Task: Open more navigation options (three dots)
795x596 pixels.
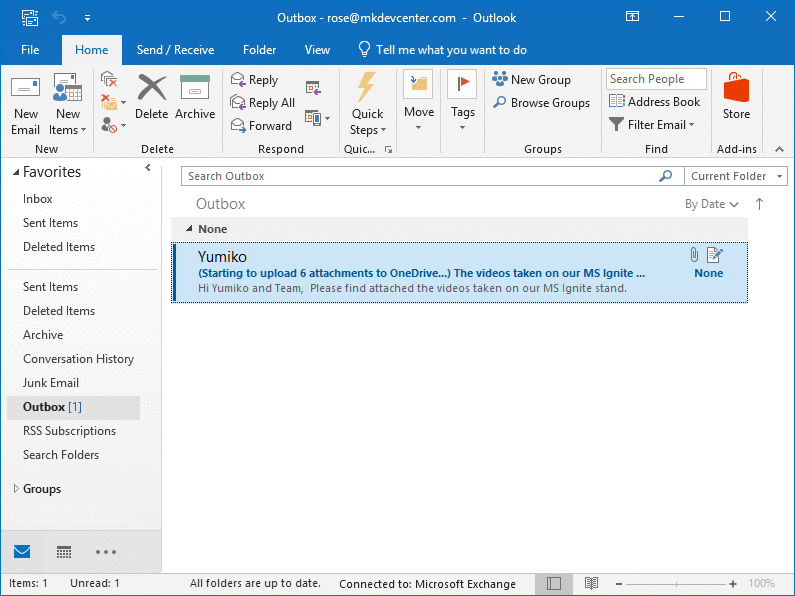Action: point(106,551)
